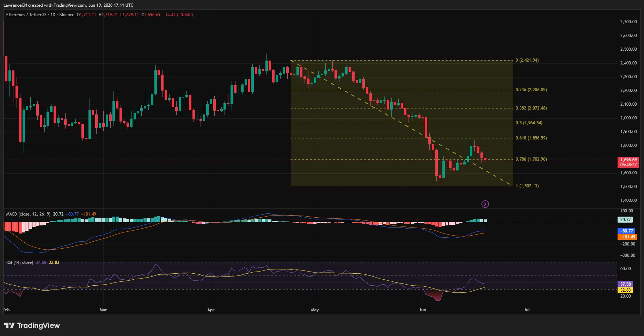Click the RSI pane 60.00 scale label
The width and height of the screenshot is (644, 336).
[x=625, y=269]
